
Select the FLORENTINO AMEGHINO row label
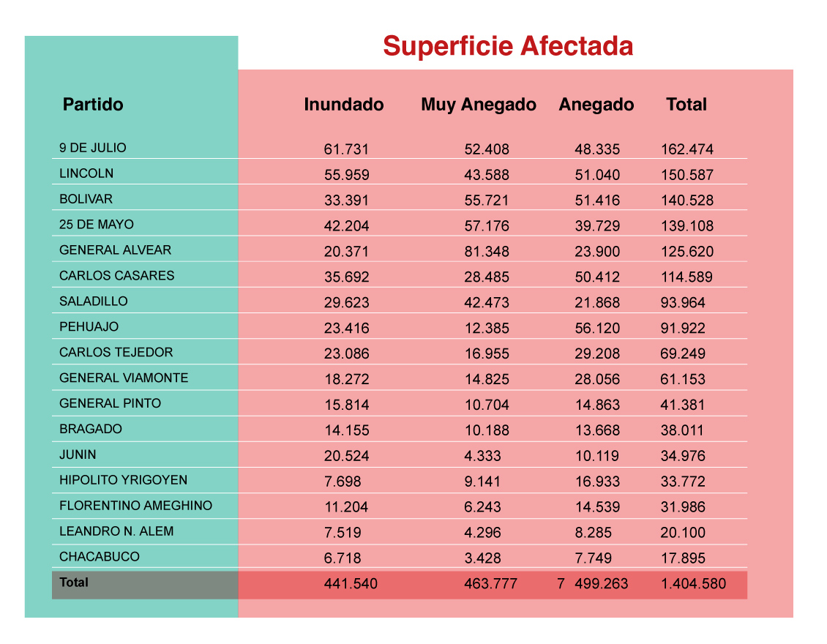(x=135, y=506)
